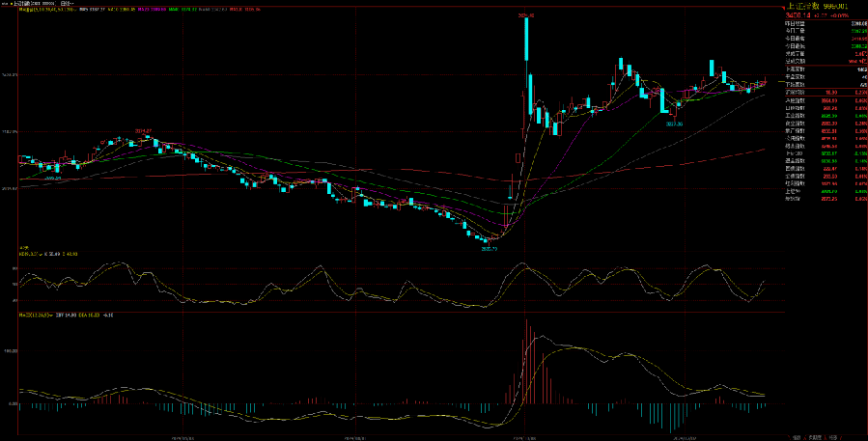Viewport: 868px width, 441px height.
Task: Click the 3014.27 swing-high price label
Action: pos(143,131)
